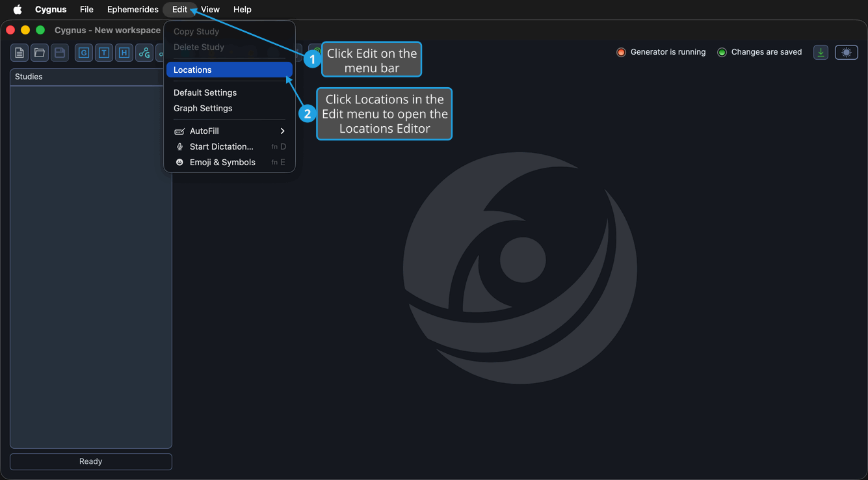Click Edit in the menu bar
Viewport: 868px width, 480px height.
(179, 9)
